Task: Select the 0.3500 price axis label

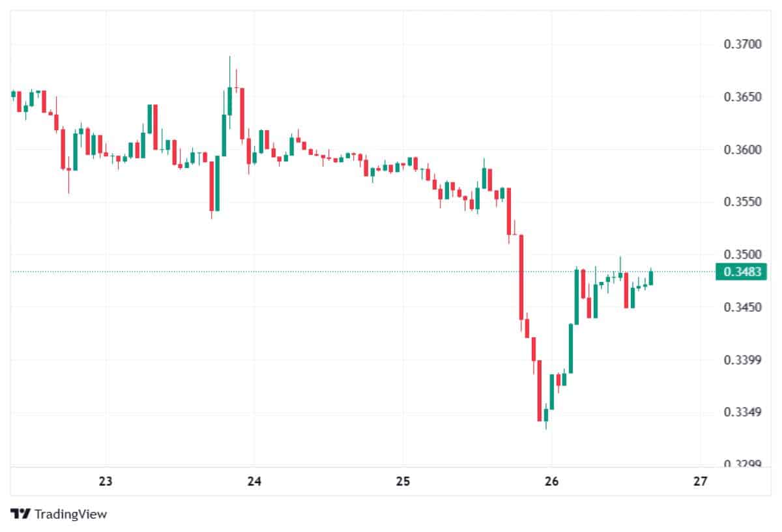Action: tap(742, 255)
